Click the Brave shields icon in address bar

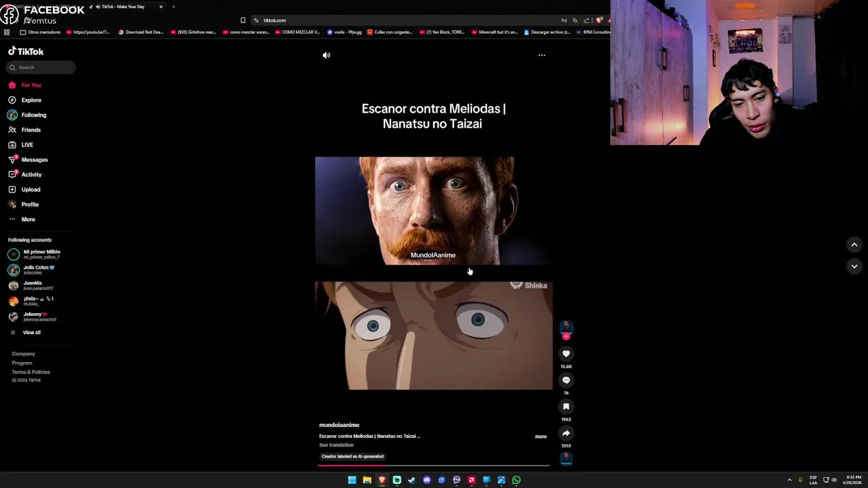tap(599, 20)
